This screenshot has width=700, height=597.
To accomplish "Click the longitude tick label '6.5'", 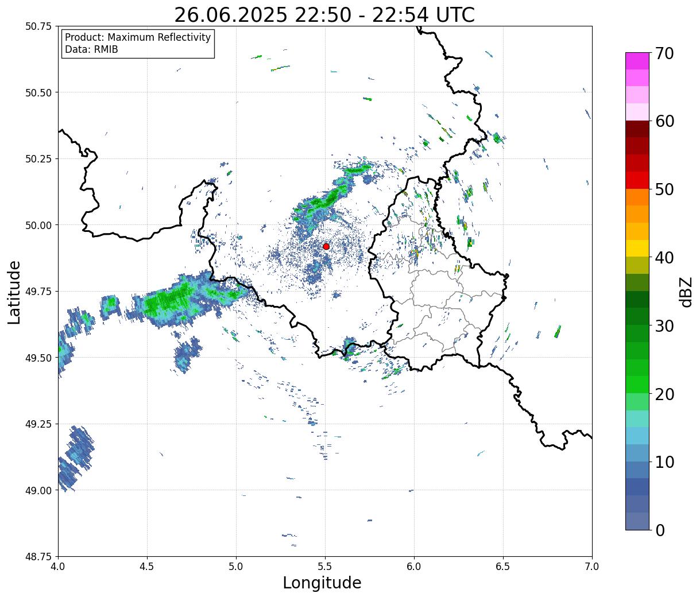I will 503,567.
